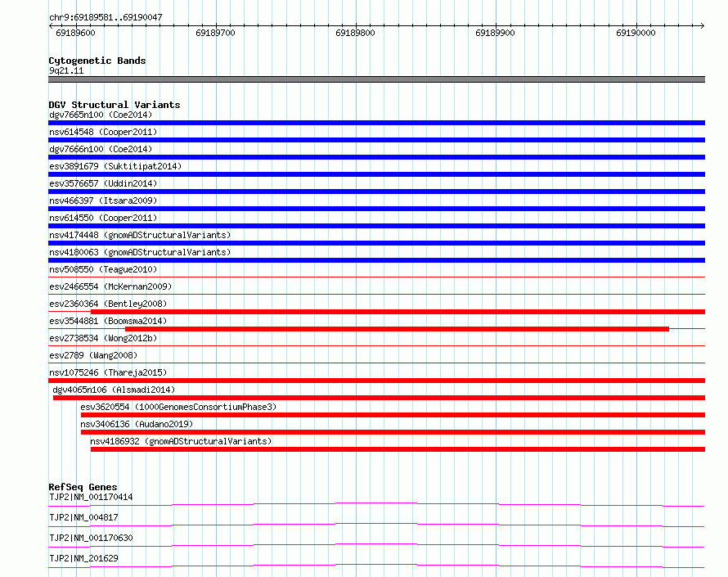Click the red bar under dgv4065n106 Alsmadi2014
The width and height of the screenshot is (728, 577).
point(380,398)
